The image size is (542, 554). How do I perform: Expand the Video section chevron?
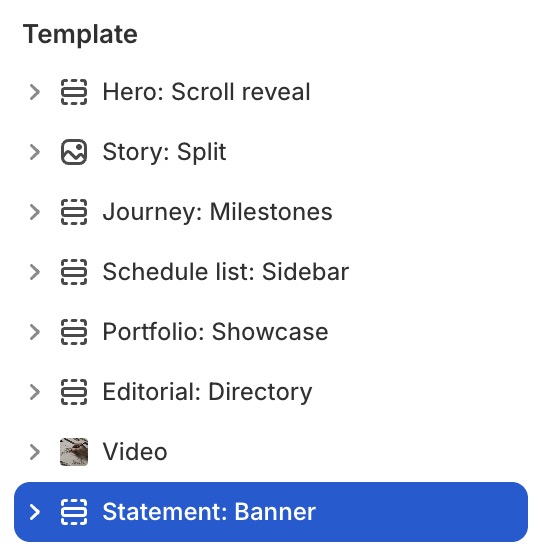[35, 452]
